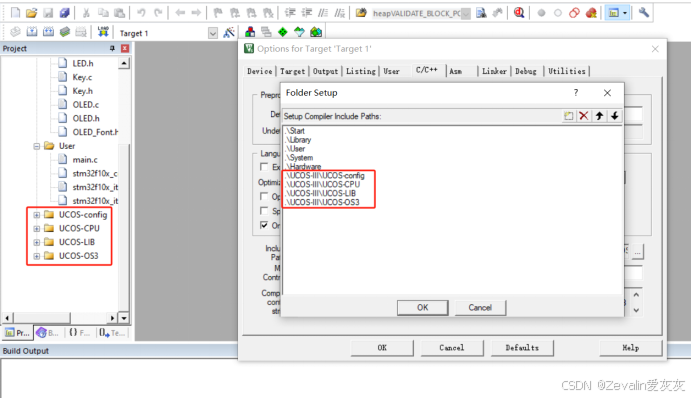Create a new file from the toolbar
Screen dimensions: 692x399
pyautogui.click(x=15, y=13)
